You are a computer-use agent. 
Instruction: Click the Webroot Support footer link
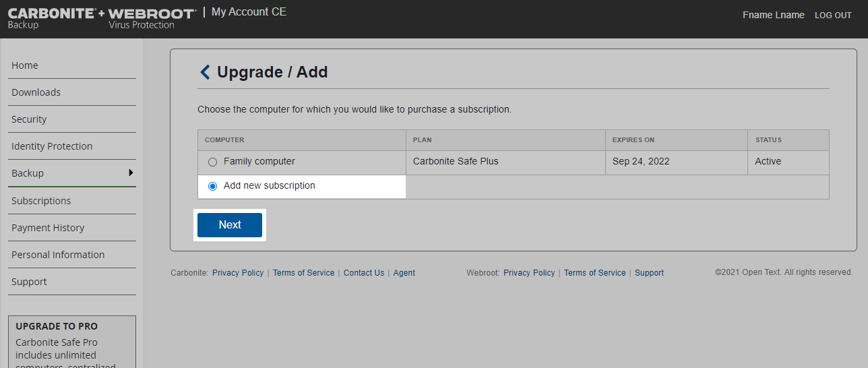[x=649, y=273]
